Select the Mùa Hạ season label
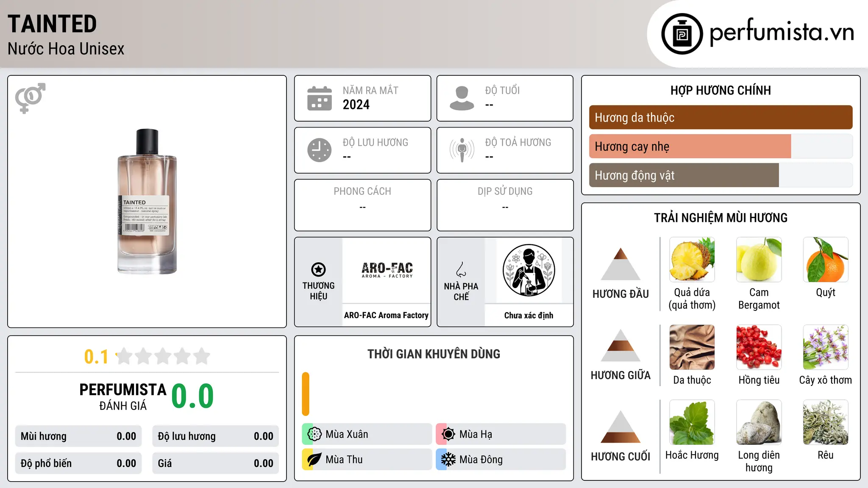The width and height of the screenshot is (868, 488). pyautogui.click(x=476, y=434)
